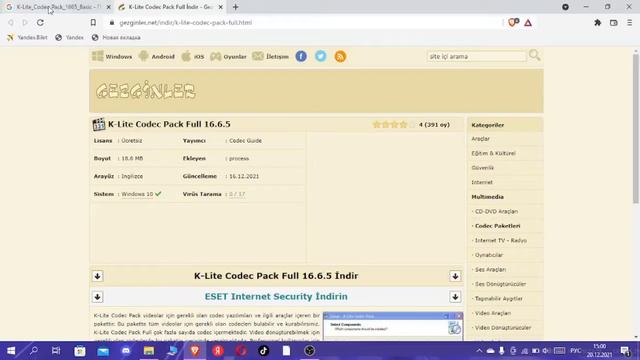This screenshot has height=360, width=640.
Task: Click the ESET Internet Security İndirin link
Action: (276, 297)
